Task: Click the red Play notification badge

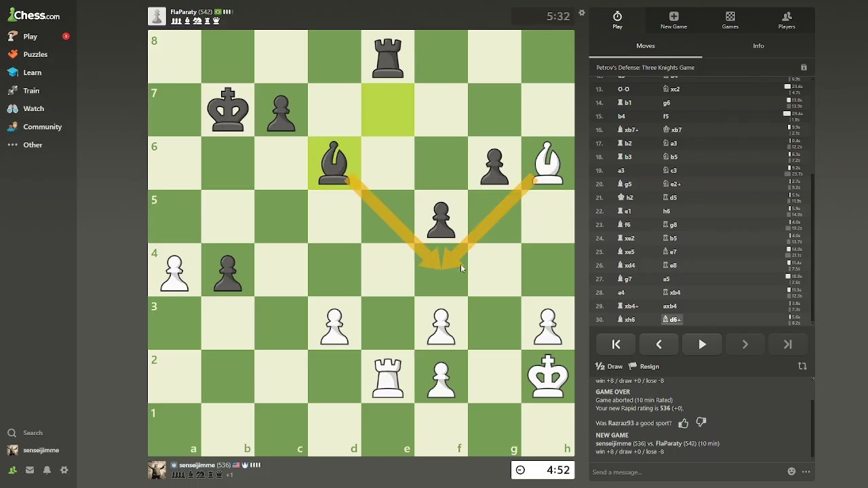Action: pos(66,36)
